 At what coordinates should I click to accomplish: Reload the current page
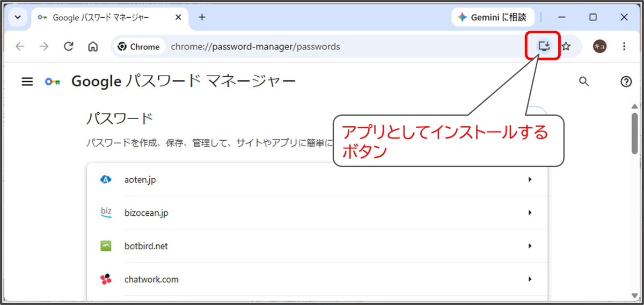pyautogui.click(x=68, y=46)
